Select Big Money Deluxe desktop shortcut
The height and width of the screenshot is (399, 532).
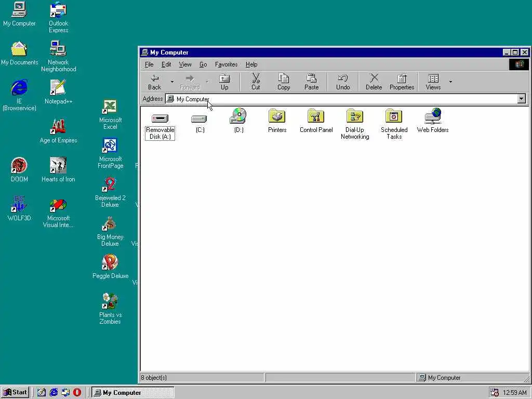(x=110, y=231)
